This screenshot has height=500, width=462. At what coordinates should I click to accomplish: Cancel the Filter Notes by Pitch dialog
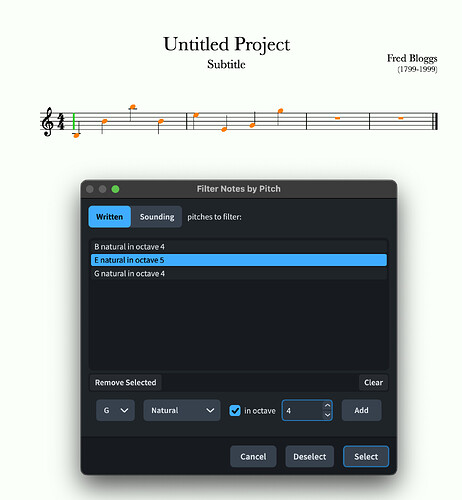tap(253, 456)
